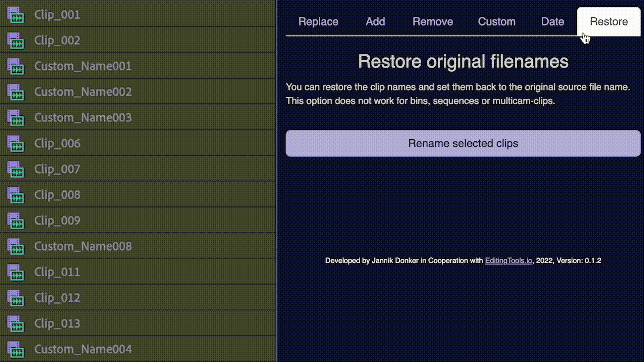Click the clip icon beside Custom_Name002
The image size is (644, 362).
click(x=15, y=92)
